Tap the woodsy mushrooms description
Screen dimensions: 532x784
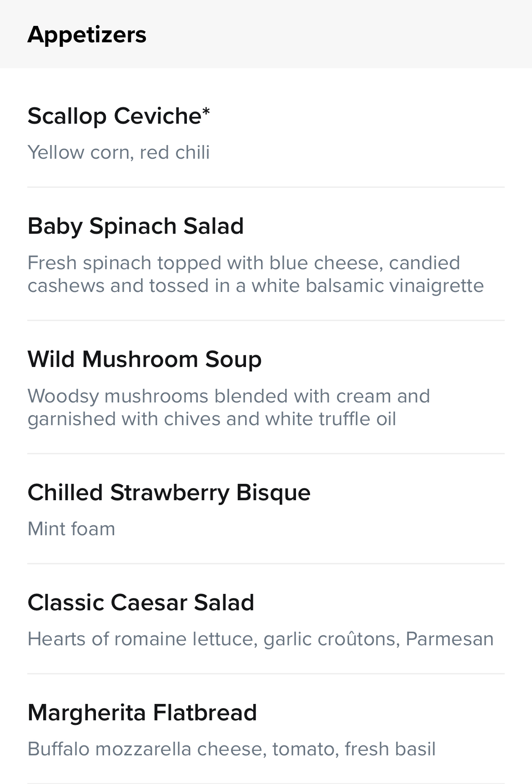coord(229,407)
